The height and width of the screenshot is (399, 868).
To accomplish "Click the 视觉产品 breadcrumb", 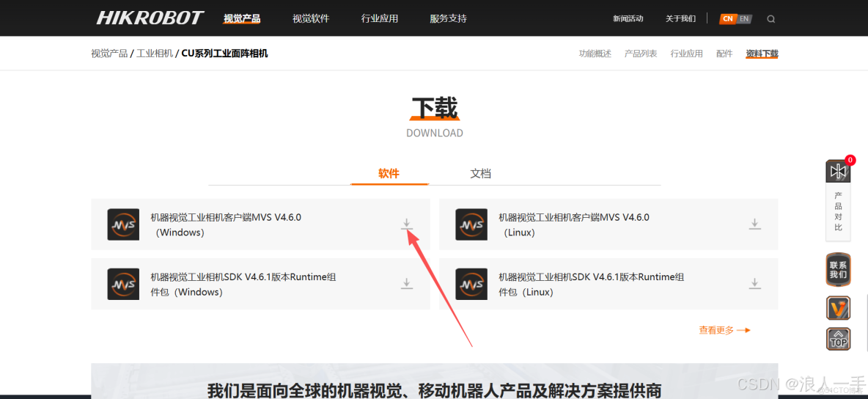I will click(x=110, y=54).
